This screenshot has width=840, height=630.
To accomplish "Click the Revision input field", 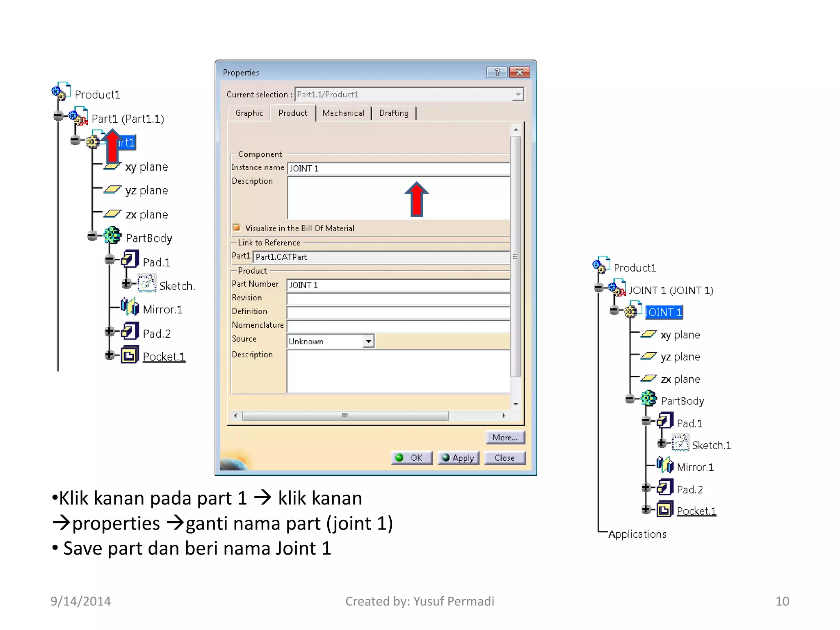I will 398,299.
